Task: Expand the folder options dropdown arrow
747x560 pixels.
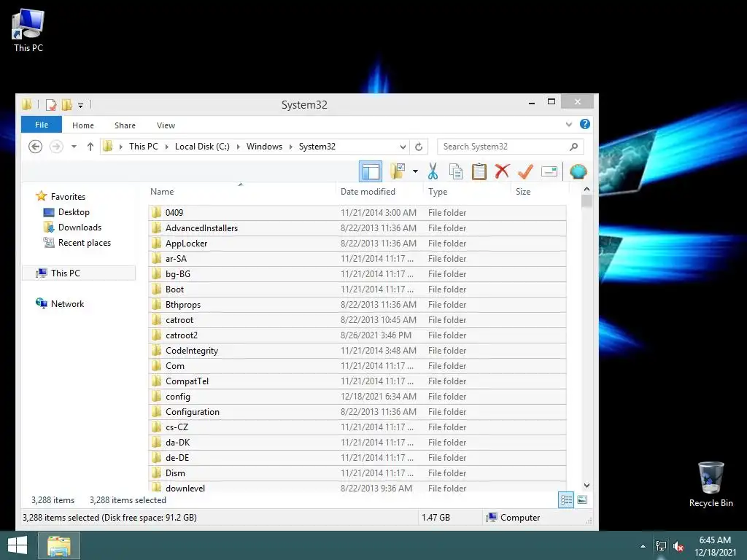Action: click(x=415, y=171)
